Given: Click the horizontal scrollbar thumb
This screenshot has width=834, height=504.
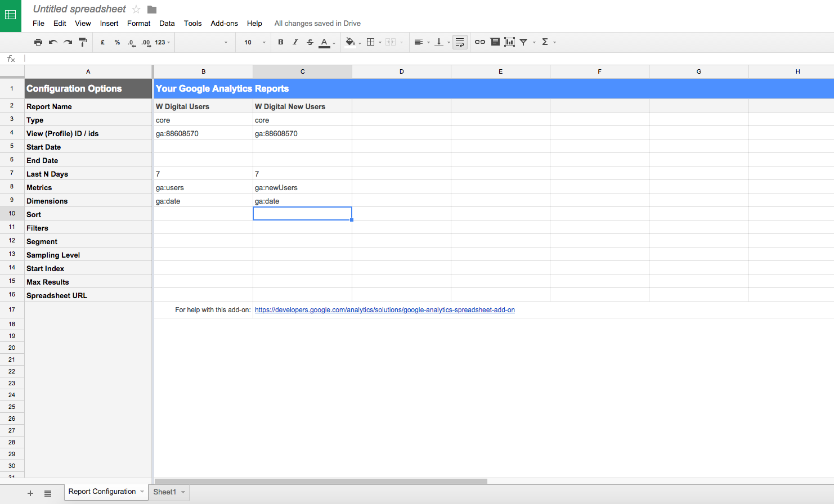Looking at the screenshot, I should coord(321,481).
